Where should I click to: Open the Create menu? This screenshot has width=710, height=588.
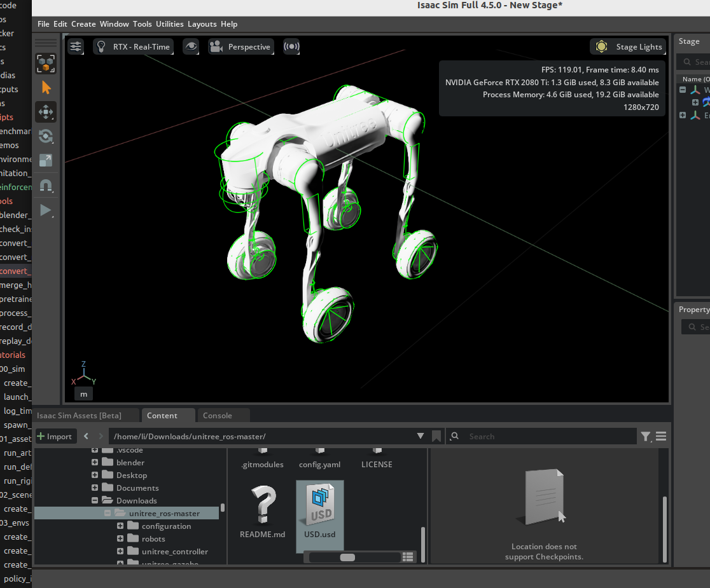[83, 24]
